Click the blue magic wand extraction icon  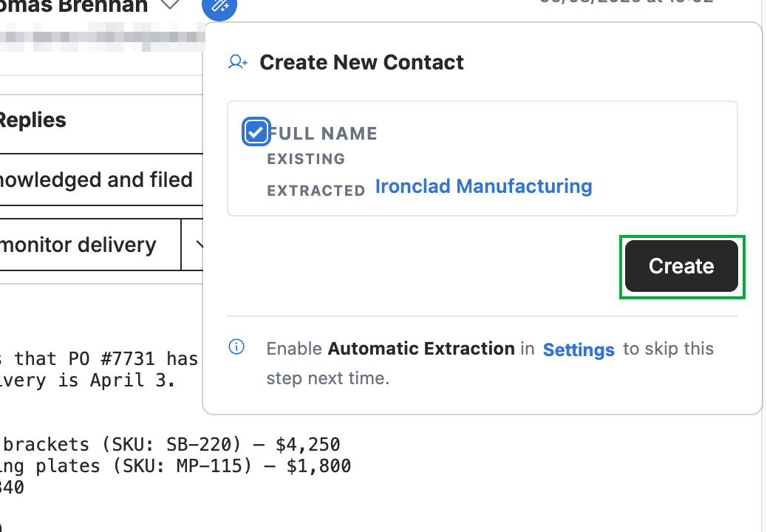point(219,6)
